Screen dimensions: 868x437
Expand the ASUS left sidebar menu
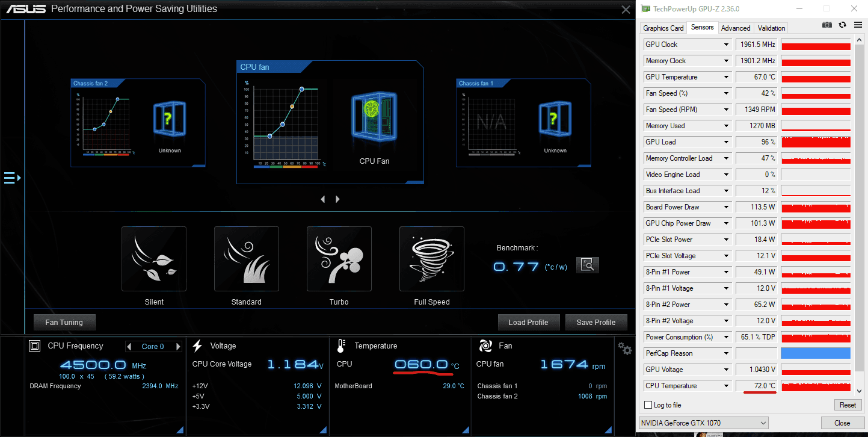[x=13, y=178]
